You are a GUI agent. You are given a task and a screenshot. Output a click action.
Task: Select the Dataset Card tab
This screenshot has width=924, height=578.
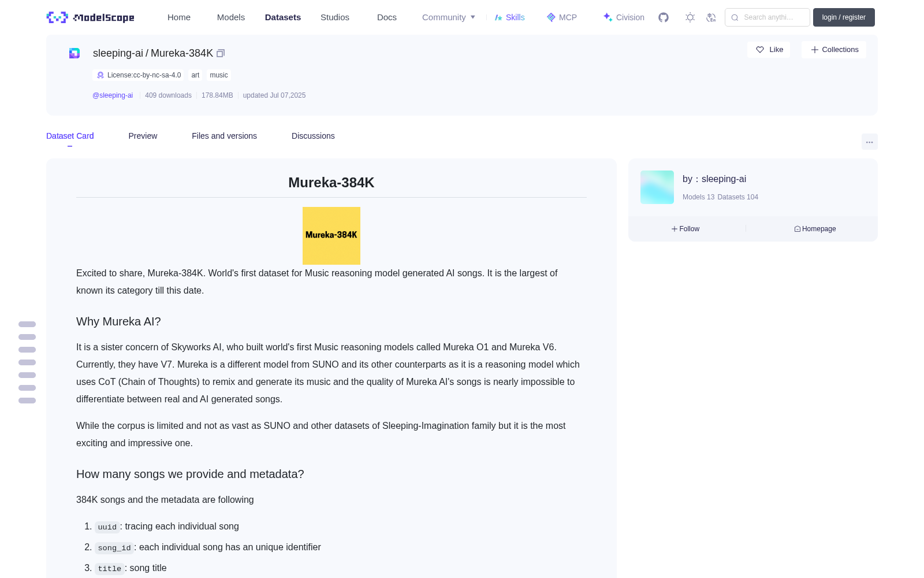pos(70,136)
